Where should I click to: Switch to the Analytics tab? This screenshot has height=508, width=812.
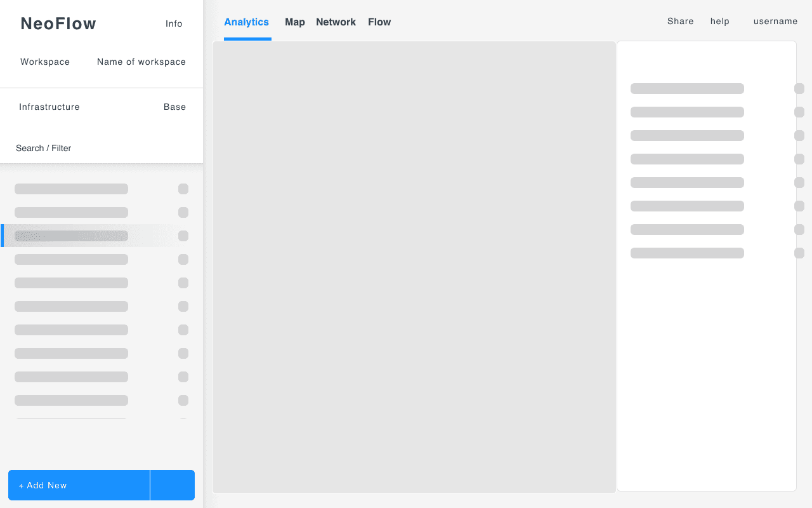(x=247, y=22)
